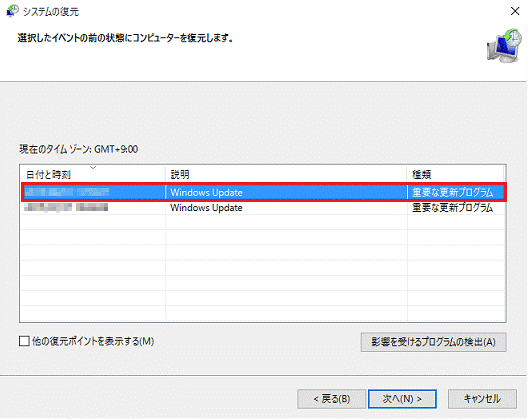Click the computer restore graphic at top right
528x419 pixels.
[x=504, y=45]
